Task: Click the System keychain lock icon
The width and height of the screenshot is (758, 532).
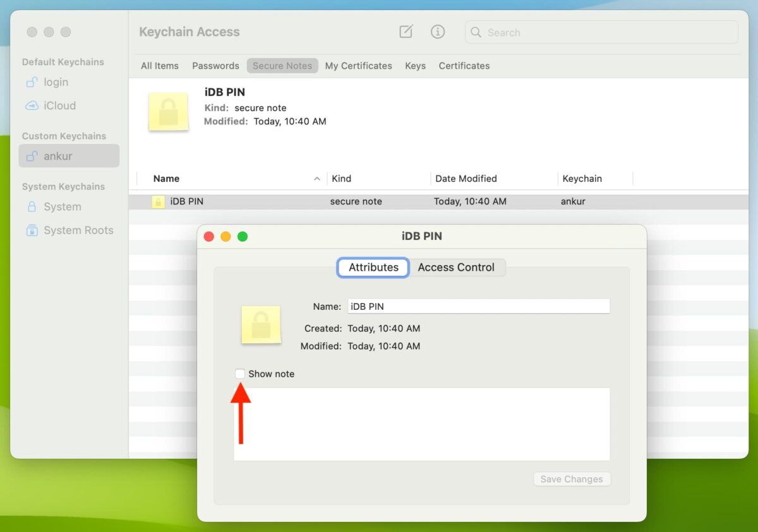Action: pyautogui.click(x=32, y=206)
